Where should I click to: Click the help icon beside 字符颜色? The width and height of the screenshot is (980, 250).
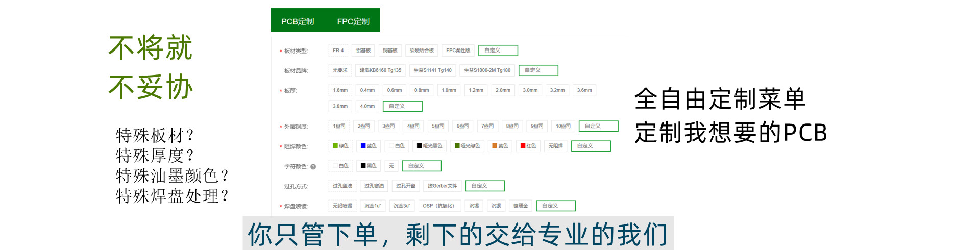(x=313, y=166)
